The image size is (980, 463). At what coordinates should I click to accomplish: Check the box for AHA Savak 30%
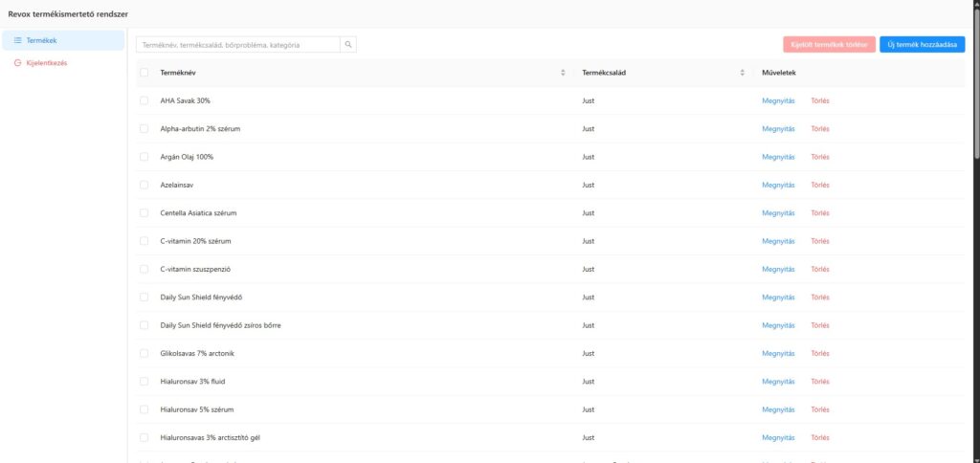[145, 100]
